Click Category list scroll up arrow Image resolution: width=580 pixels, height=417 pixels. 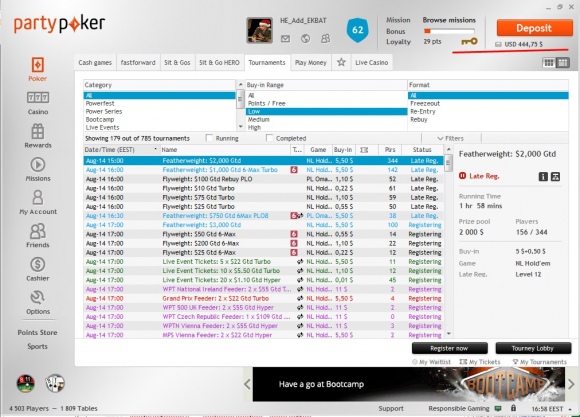(x=240, y=85)
